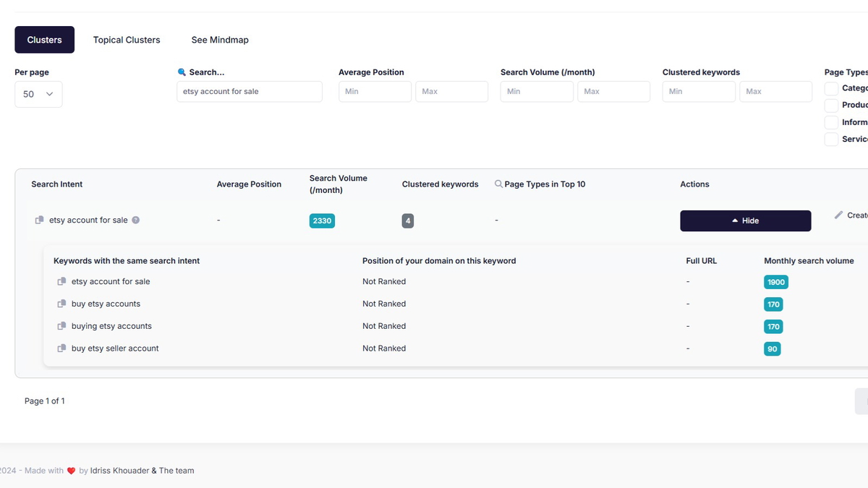This screenshot has height=488, width=868.
Task: Open the See Mindmap tab
Action: (x=220, y=40)
